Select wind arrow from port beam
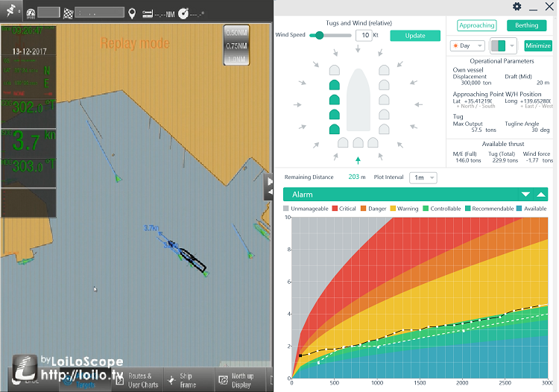559x392 pixels. click(297, 105)
